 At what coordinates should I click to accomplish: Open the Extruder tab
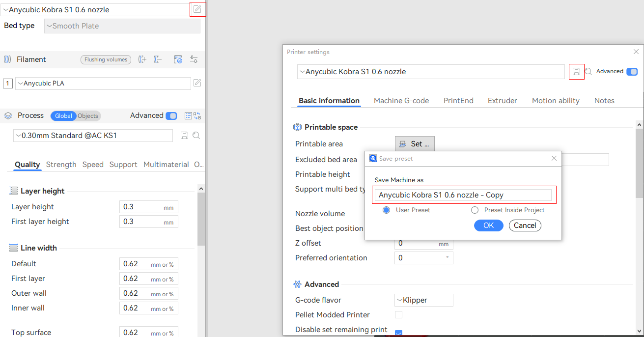tap(503, 101)
